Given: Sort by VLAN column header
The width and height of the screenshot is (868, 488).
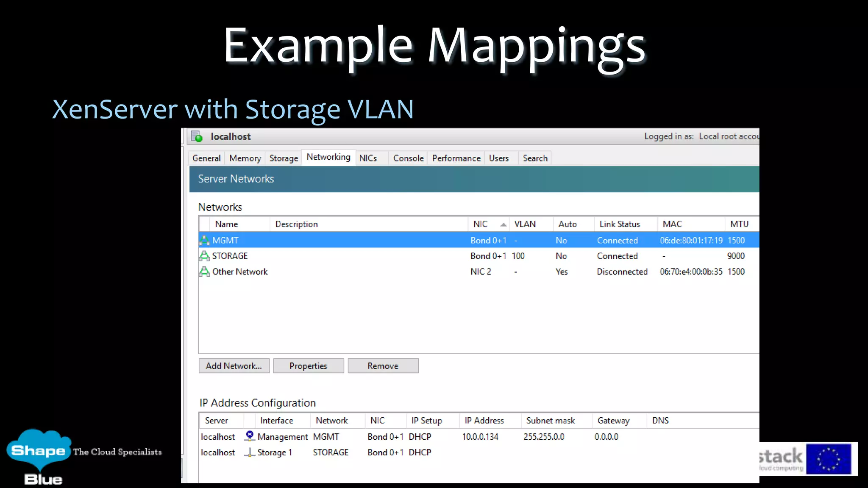Looking at the screenshot, I should tap(531, 224).
